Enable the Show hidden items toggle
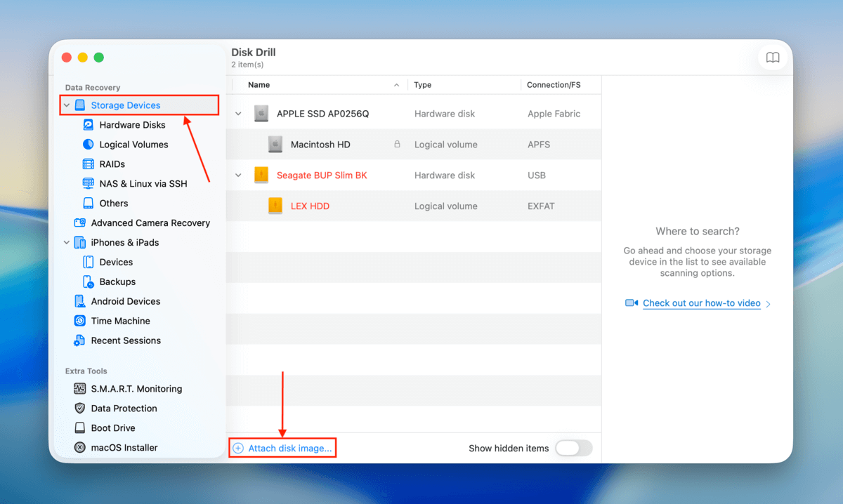The width and height of the screenshot is (843, 504). click(x=574, y=447)
